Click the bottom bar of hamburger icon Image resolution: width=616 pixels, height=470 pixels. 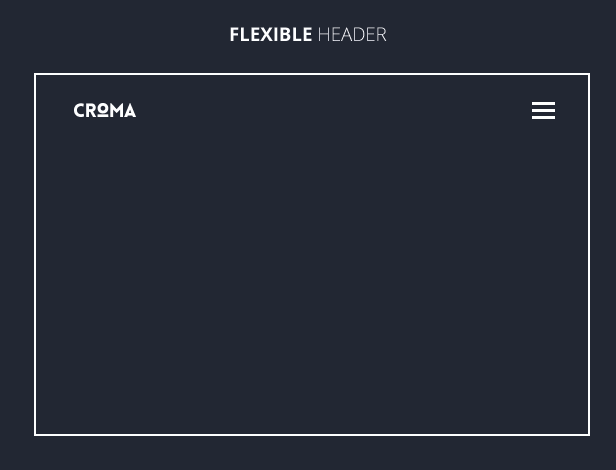pos(543,117)
